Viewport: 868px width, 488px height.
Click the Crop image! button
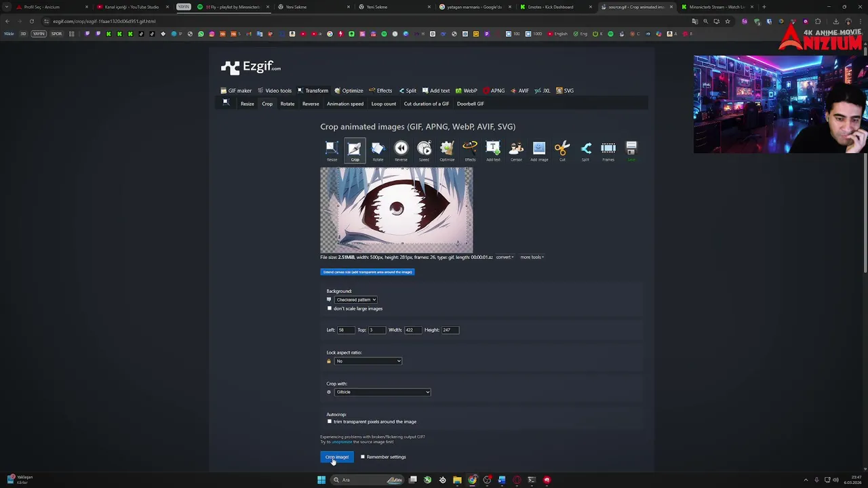point(337,457)
